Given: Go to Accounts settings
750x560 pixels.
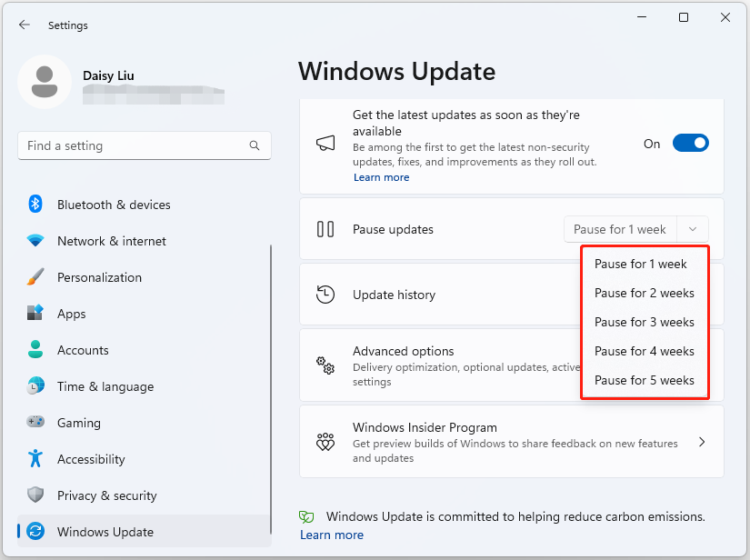Looking at the screenshot, I should coord(144,350).
